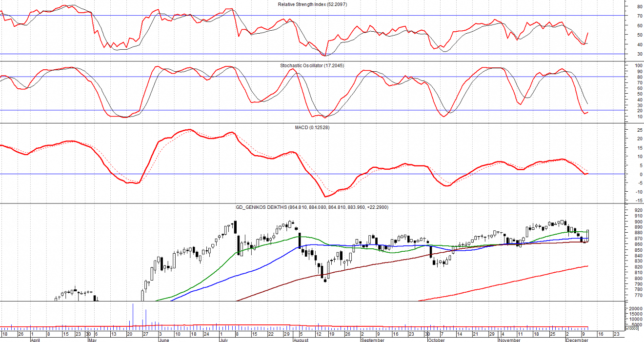Select October on the time axis
644x342 pixels.
436,340
